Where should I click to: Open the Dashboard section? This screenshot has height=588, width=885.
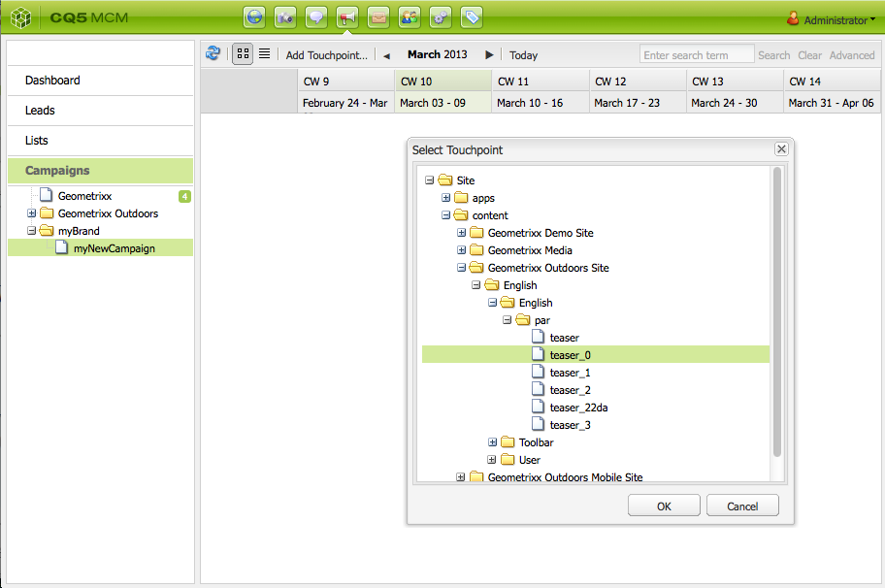point(101,81)
